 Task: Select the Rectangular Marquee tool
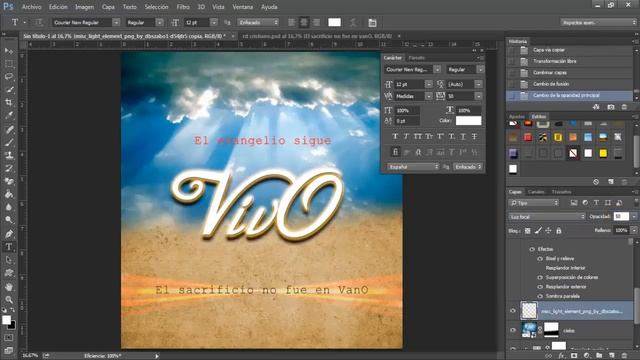[x=9, y=64]
